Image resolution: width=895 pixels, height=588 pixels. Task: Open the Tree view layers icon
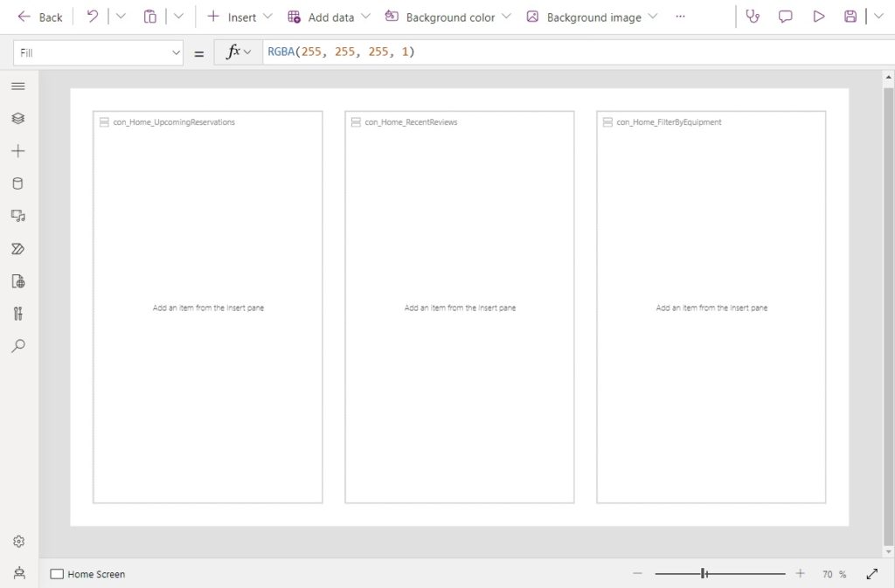tap(18, 118)
